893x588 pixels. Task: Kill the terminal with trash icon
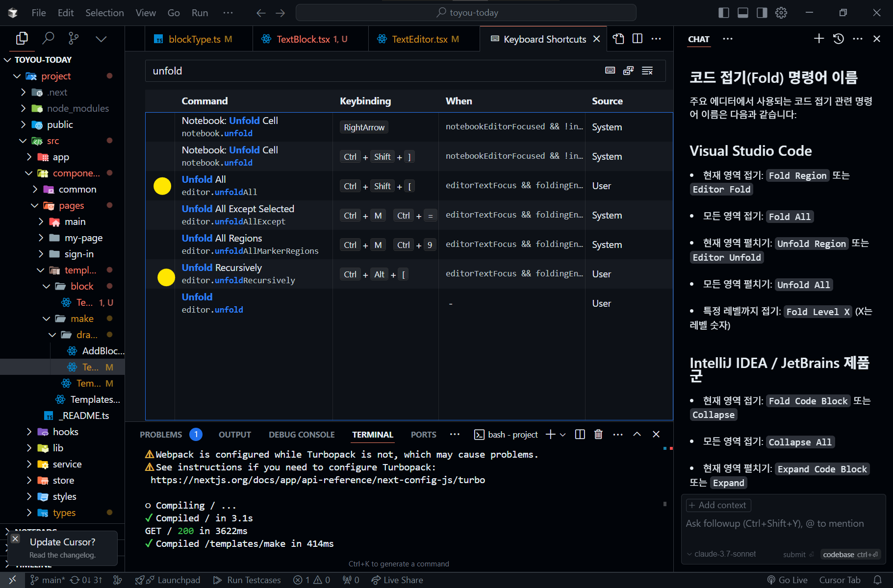598,435
